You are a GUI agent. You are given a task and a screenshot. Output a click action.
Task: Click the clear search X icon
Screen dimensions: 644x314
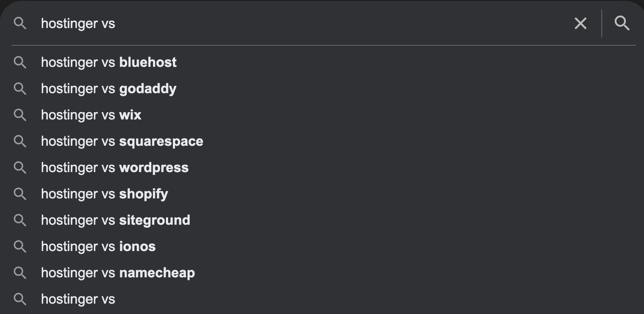click(581, 23)
